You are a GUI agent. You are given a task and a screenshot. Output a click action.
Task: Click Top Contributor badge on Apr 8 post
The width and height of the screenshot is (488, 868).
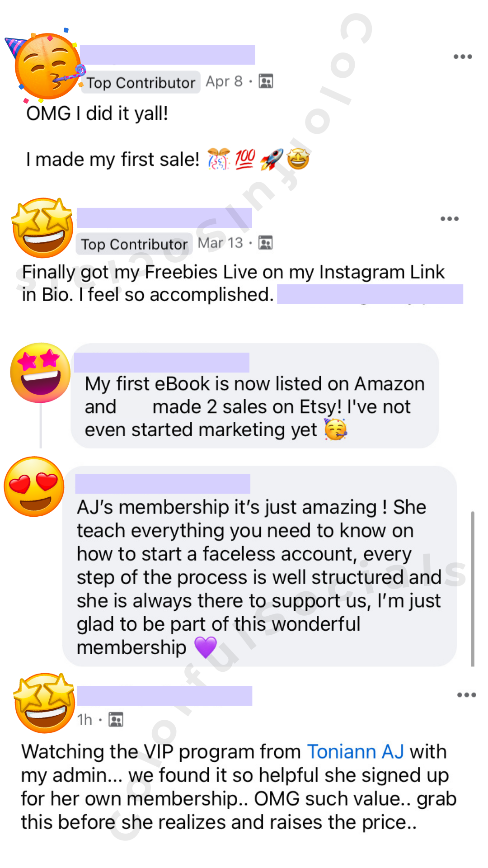pos(141,83)
